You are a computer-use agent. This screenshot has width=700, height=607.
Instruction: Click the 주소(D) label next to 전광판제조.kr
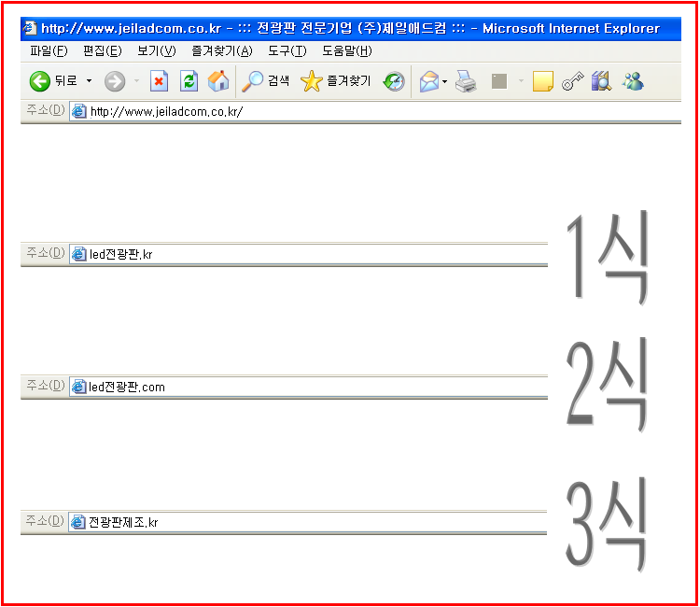pyautogui.click(x=45, y=520)
